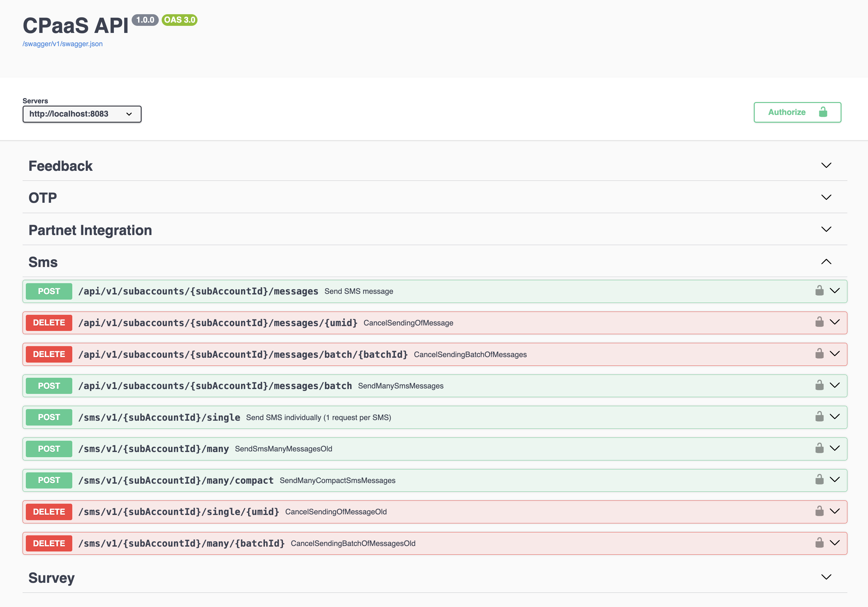Expand the Partnet Integration section
868x607 pixels.
click(826, 230)
